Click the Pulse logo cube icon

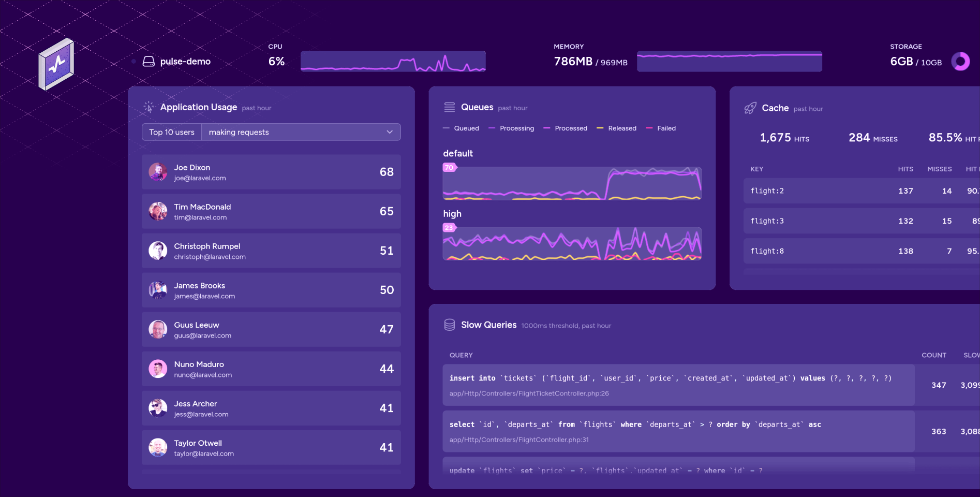click(x=56, y=64)
